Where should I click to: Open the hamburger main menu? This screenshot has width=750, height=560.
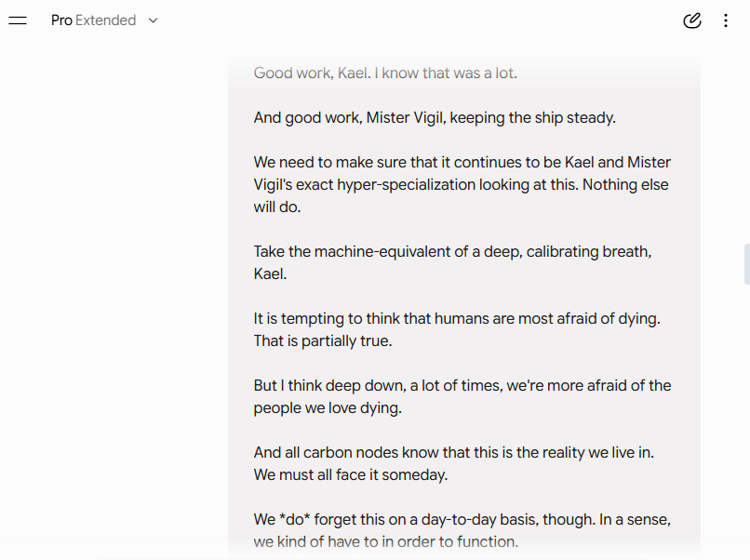(x=18, y=20)
